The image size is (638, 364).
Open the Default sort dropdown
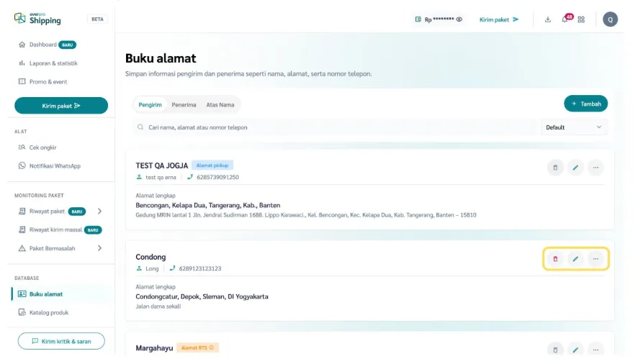click(x=574, y=127)
